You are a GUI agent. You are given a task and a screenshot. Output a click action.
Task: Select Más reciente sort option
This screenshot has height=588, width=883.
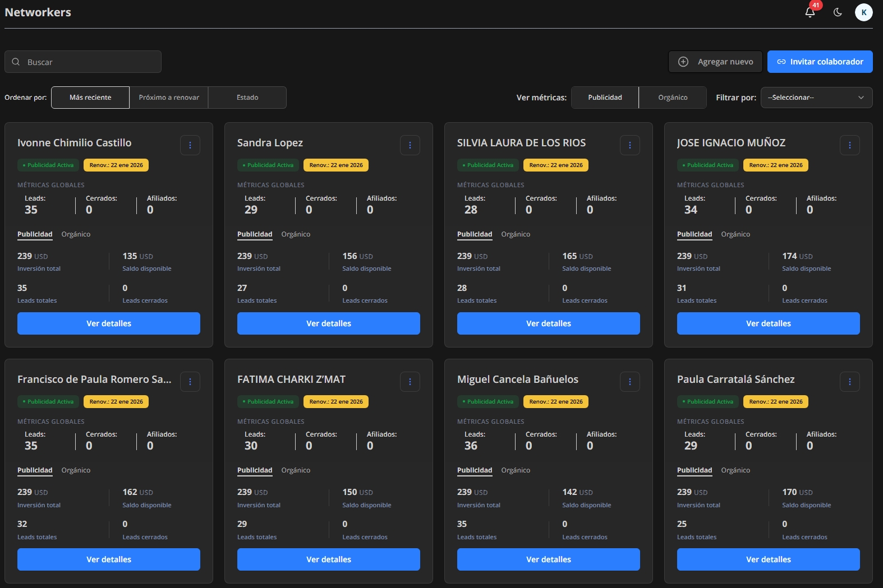coord(90,98)
